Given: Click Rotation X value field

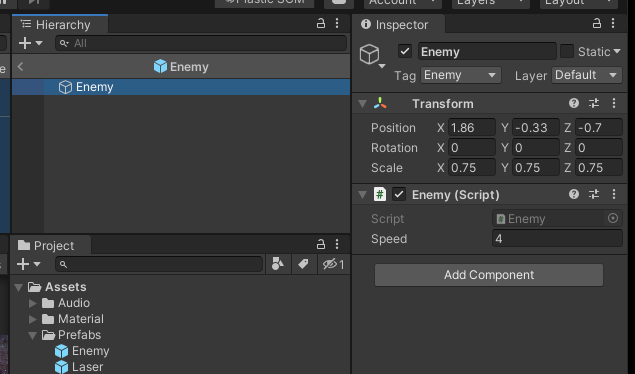Looking at the screenshot, I should coord(472,148).
